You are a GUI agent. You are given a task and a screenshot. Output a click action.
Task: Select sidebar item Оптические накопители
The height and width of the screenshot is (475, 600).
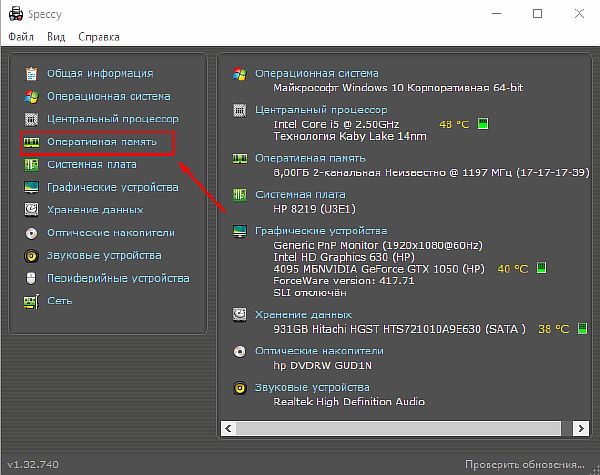tap(111, 233)
